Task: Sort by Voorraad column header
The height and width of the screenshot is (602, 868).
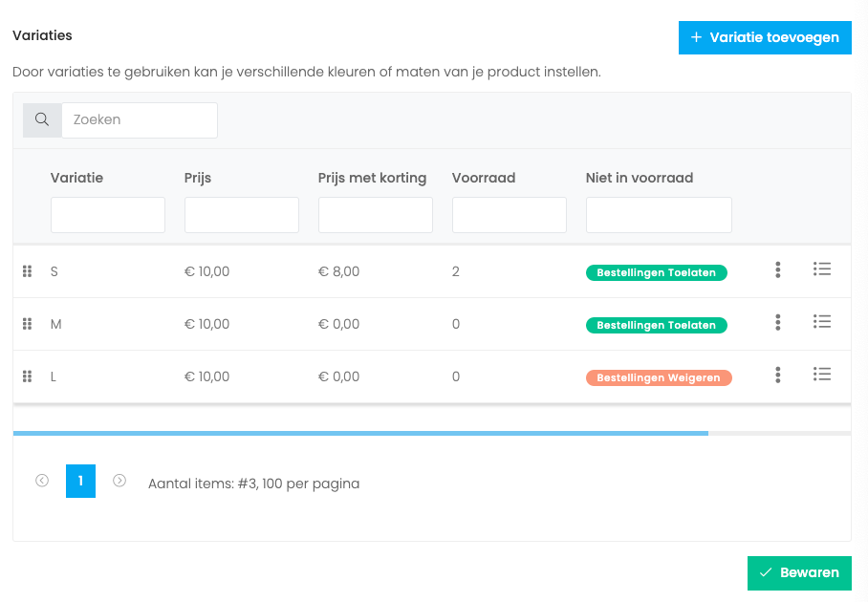Action: coord(484,178)
